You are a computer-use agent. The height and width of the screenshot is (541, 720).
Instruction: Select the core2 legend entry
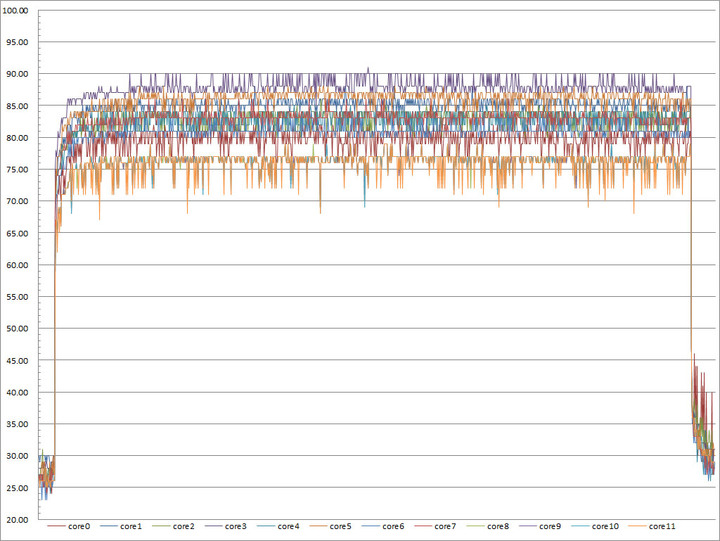click(174, 526)
